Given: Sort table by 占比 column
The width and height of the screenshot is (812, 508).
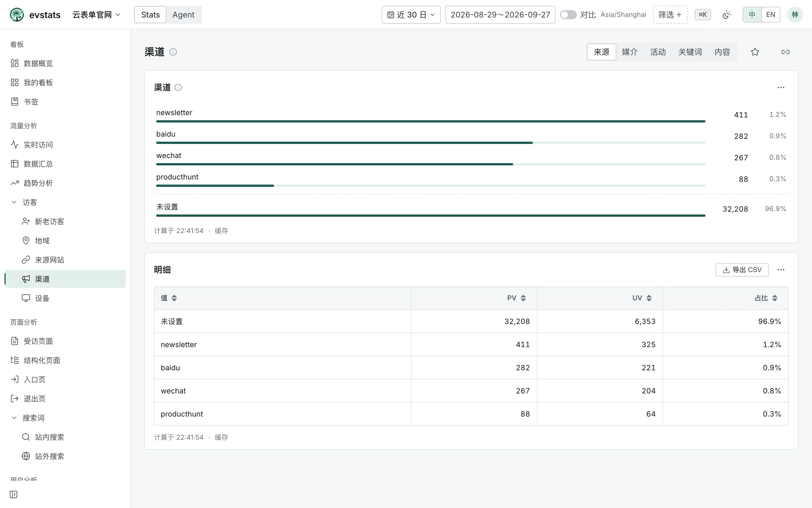Looking at the screenshot, I should (x=775, y=298).
